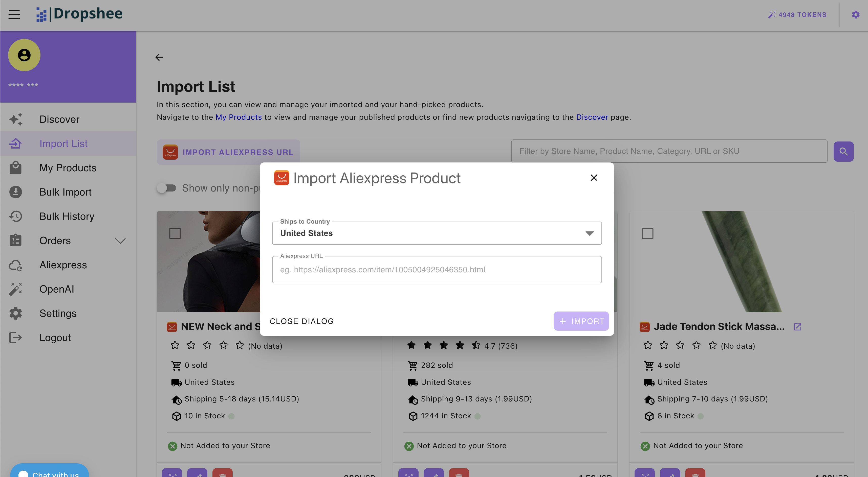Image resolution: width=868 pixels, height=477 pixels.
Task: Close the Import Aliexpress Product dialog with X
Action: click(594, 178)
